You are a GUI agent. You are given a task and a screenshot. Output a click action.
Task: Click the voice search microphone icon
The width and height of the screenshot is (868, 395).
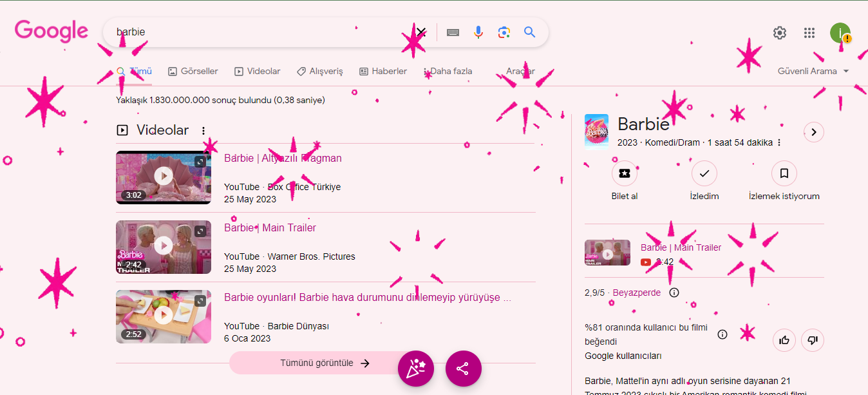pyautogui.click(x=478, y=32)
